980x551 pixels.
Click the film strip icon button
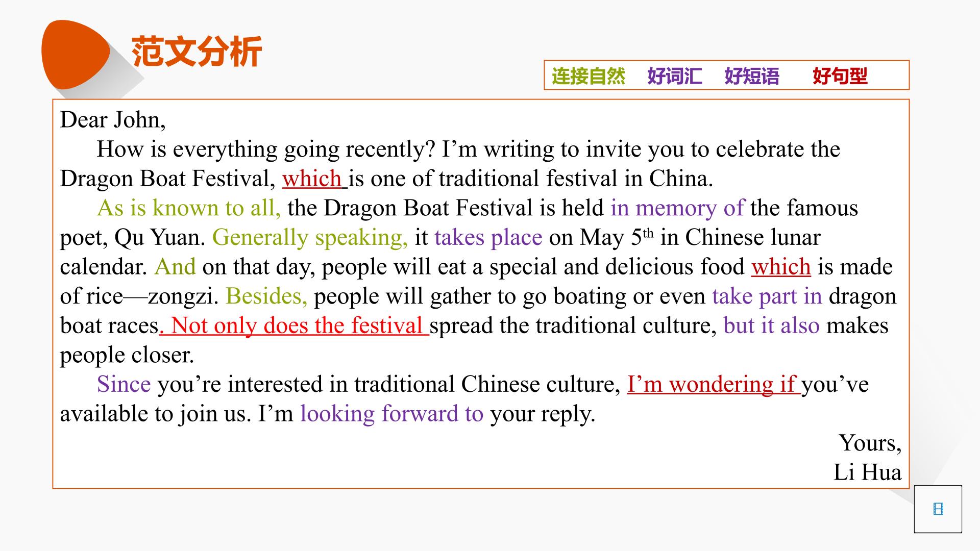pyautogui.click(x=938, y=509)
